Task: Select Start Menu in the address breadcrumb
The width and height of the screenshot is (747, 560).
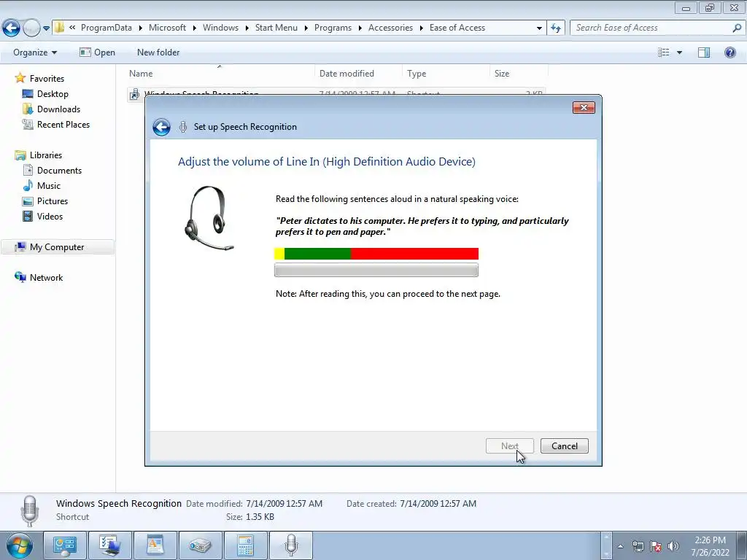Action: (276, 28)
